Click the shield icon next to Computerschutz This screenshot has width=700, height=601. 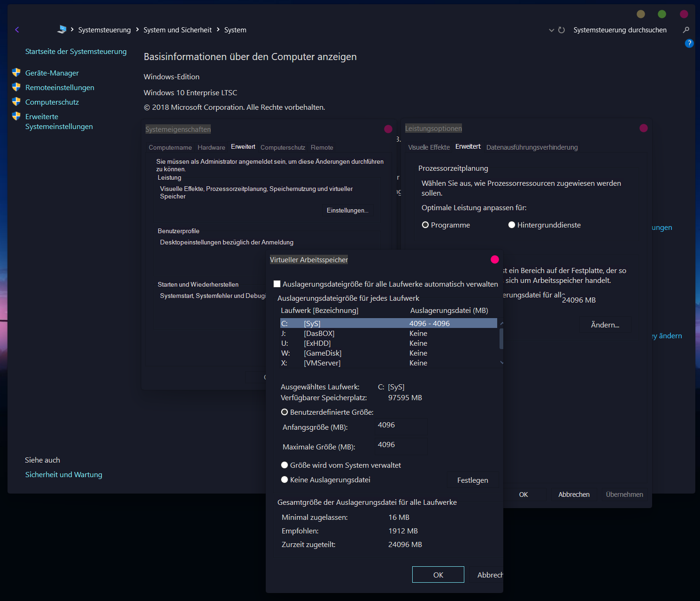click(x=16, y=101)
